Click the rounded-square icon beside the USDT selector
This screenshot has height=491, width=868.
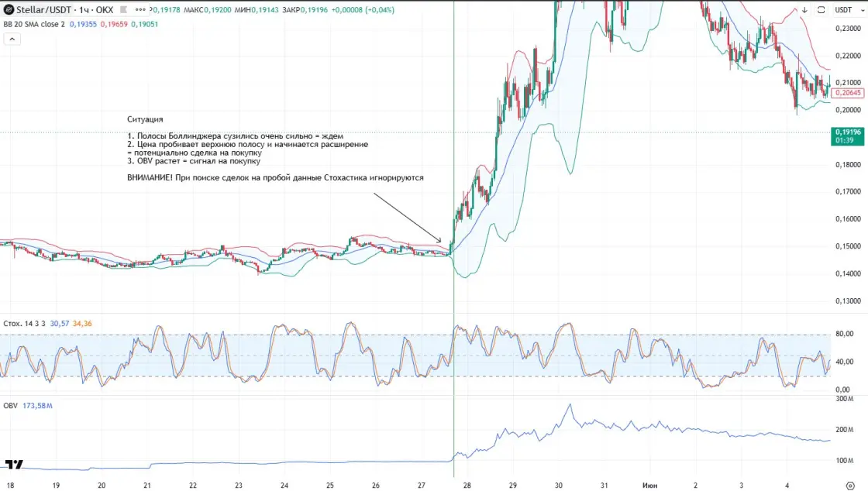[x=821, y=10]
